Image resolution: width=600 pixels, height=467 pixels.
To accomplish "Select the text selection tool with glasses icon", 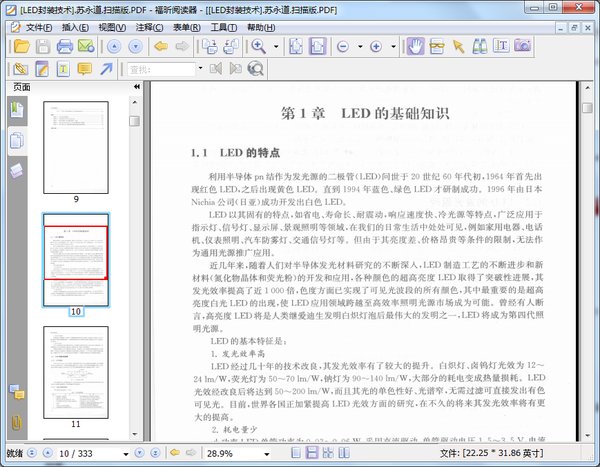I will tap(437, 46).
